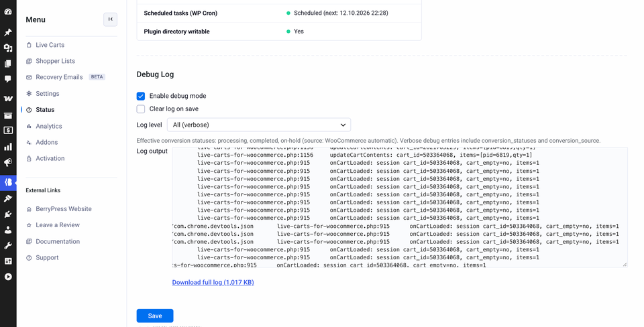Open the Comments bubble icon
The width and height of the screenshot is (644, 327).
click(8, 79)
